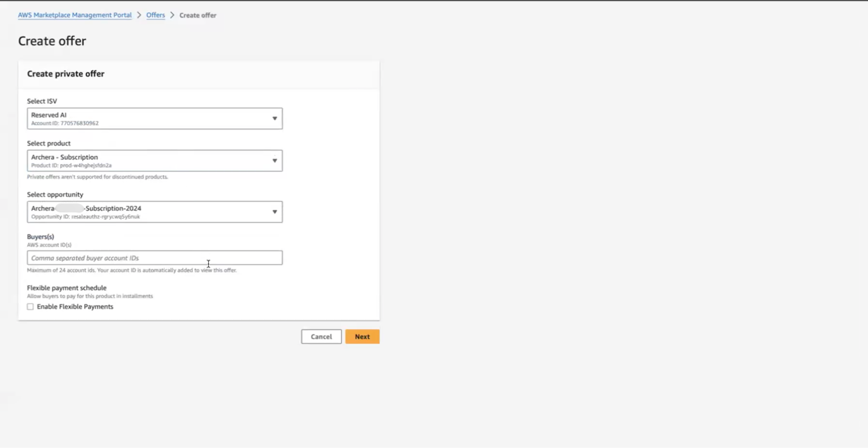Click the Select product dropdown arrow
This screenshot has height=448, width=868.
click(x=275, y=161)
